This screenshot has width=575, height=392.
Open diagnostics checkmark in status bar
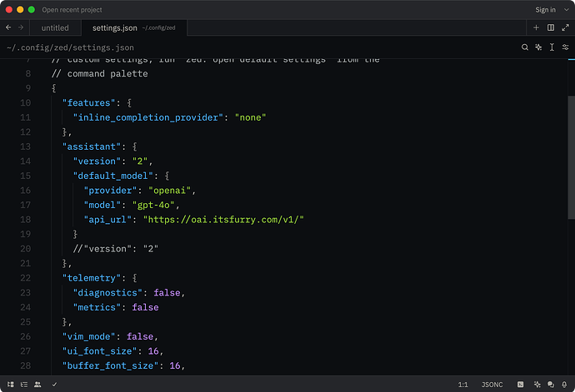coord(54,385)
